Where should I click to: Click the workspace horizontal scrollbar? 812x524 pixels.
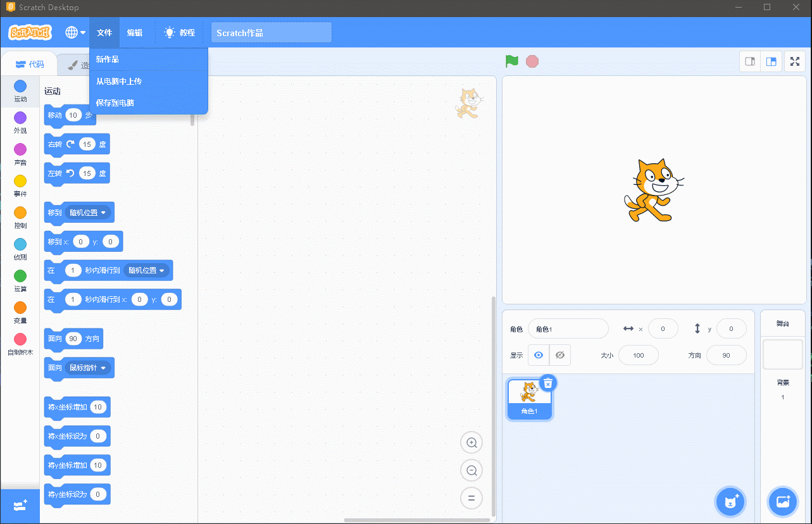click(x=417, y=520)
